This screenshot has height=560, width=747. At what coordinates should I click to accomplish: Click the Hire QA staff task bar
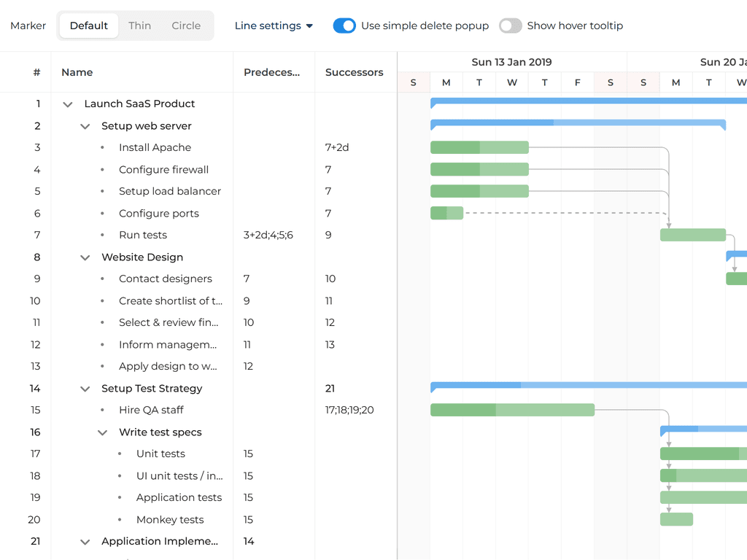[512, 410]
